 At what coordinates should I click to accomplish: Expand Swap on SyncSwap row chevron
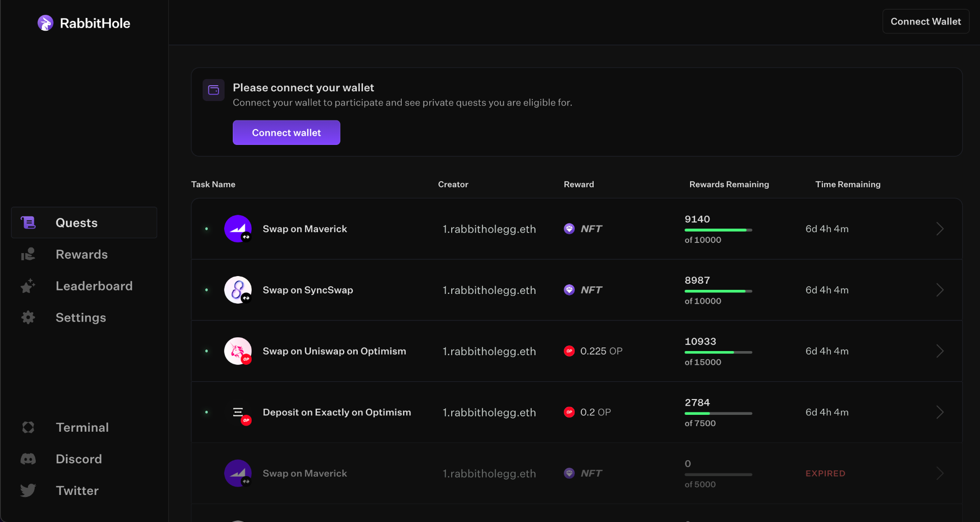click(940, 290)
